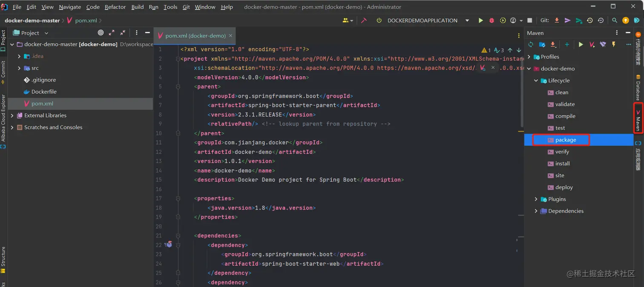Open the Refactor menu

click(115, 7)
